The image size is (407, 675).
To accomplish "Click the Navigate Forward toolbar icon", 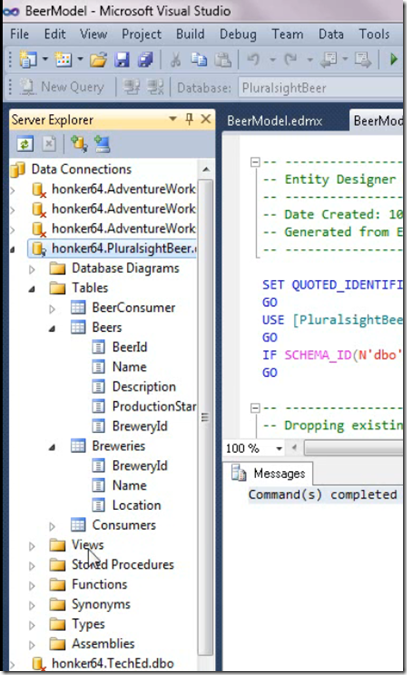I will pos(363,60).
